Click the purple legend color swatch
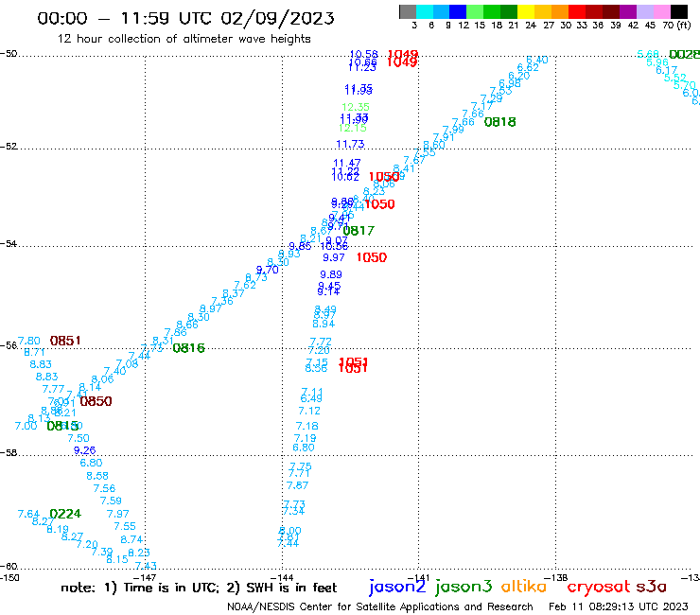 point(628,11)
